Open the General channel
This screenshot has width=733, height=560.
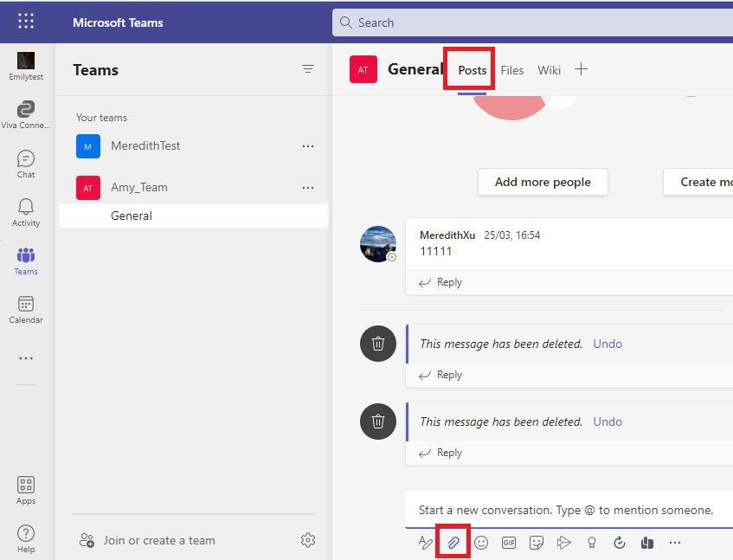(194, 216)
